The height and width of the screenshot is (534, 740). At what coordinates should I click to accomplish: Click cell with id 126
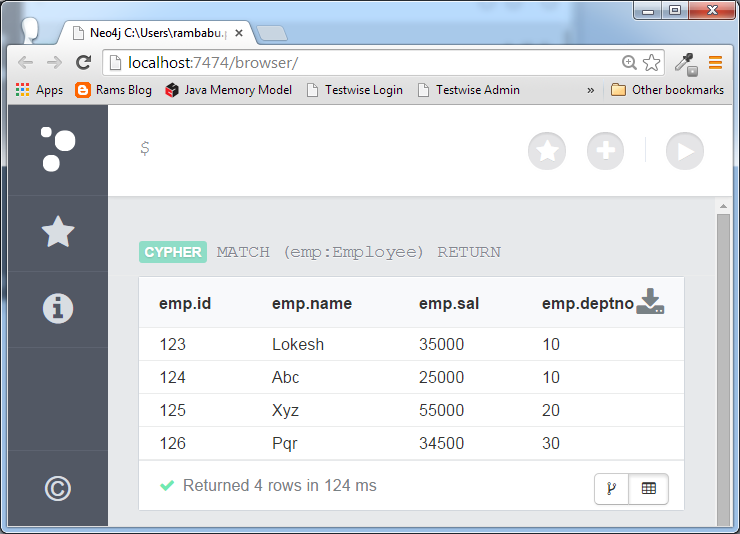(173, 443)
